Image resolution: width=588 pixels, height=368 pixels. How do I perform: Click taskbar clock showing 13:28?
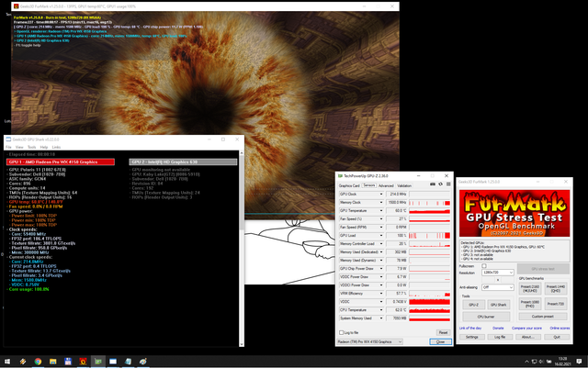[562, 362]
